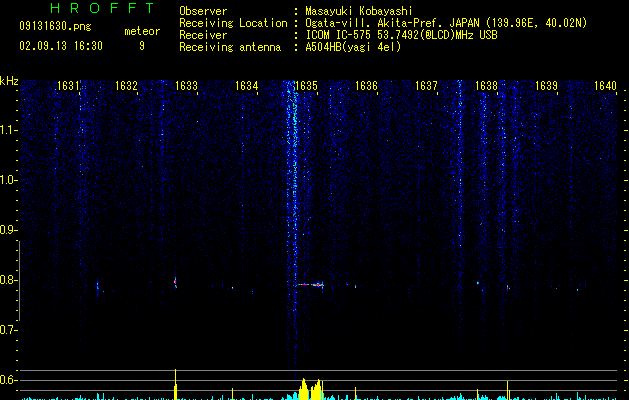
Task: Click the kHz axis unit label
Action: pyautogui.click(x=9, y=81)
